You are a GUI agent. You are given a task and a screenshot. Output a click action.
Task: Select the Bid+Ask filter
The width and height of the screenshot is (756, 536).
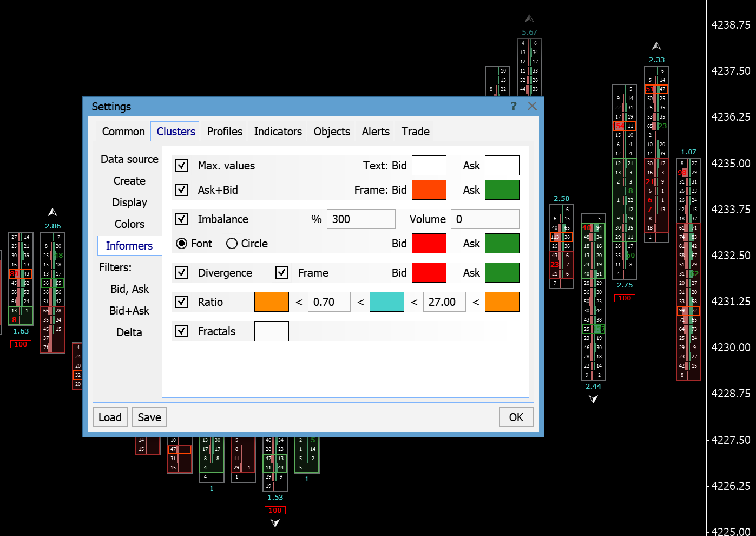click(129, 311)
